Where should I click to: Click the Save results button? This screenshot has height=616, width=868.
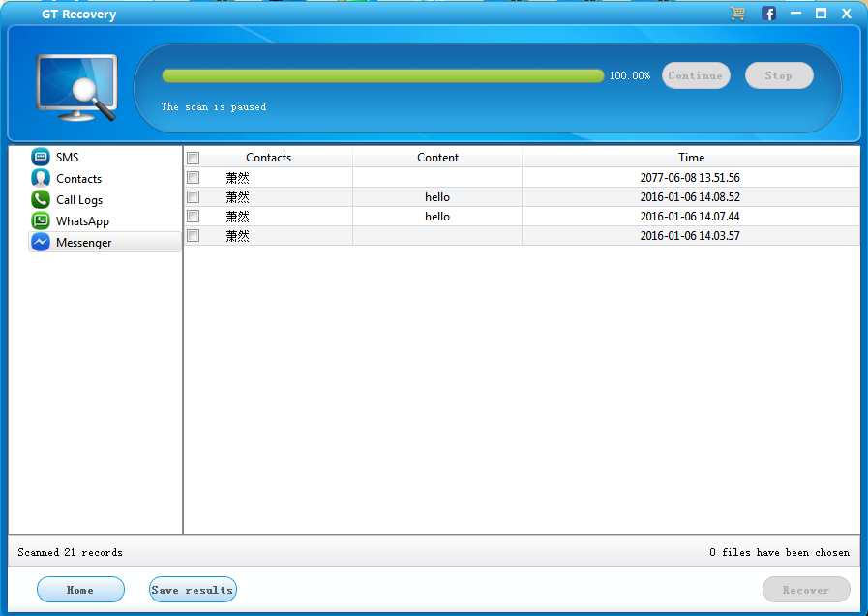tap(193, 589)
